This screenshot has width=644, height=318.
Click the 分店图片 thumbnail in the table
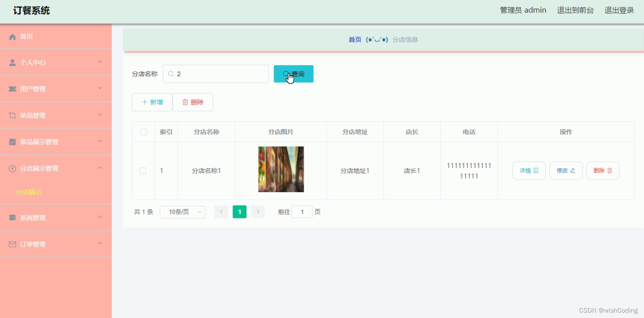tap(281, 169)
